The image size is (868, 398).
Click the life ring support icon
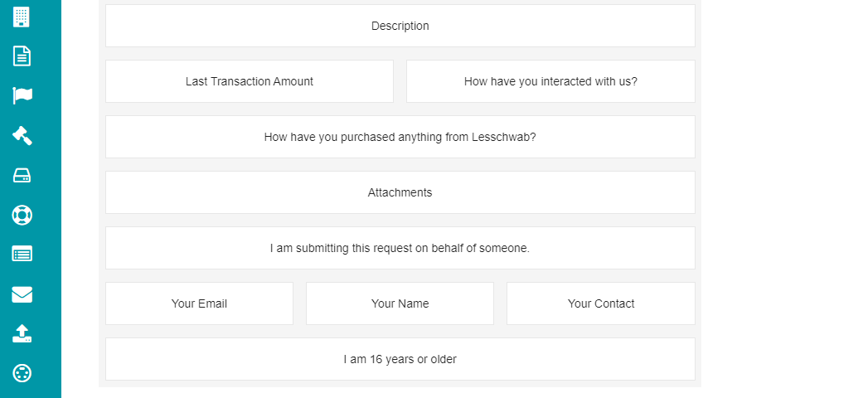tap(22, 215)
